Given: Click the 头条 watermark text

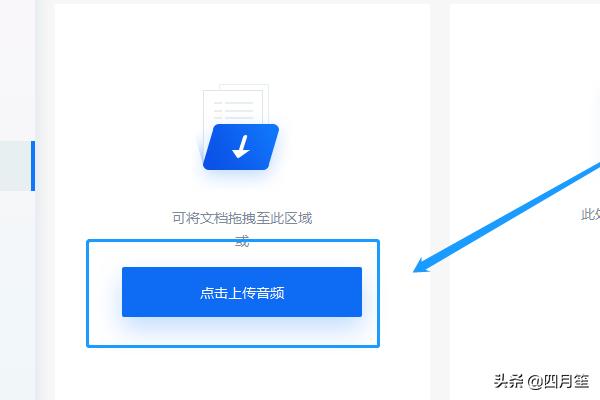Looking at the screenshot, I should [508, 381].
